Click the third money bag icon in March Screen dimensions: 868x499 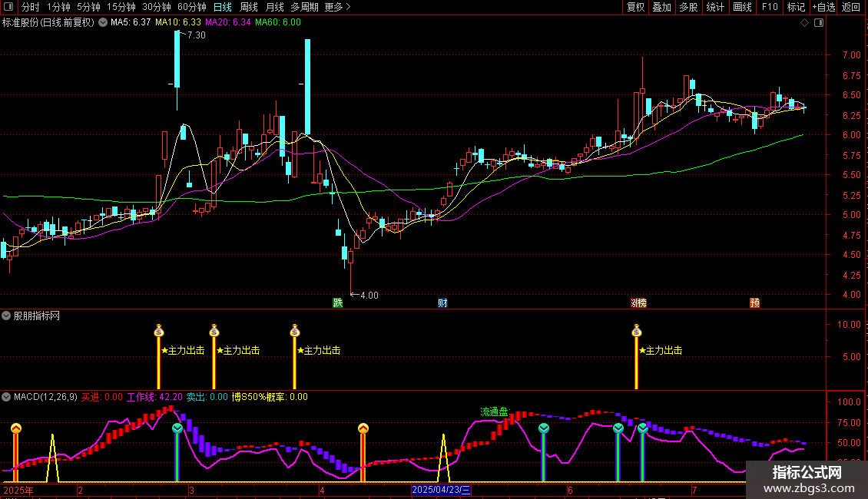(x=294, y=331)
